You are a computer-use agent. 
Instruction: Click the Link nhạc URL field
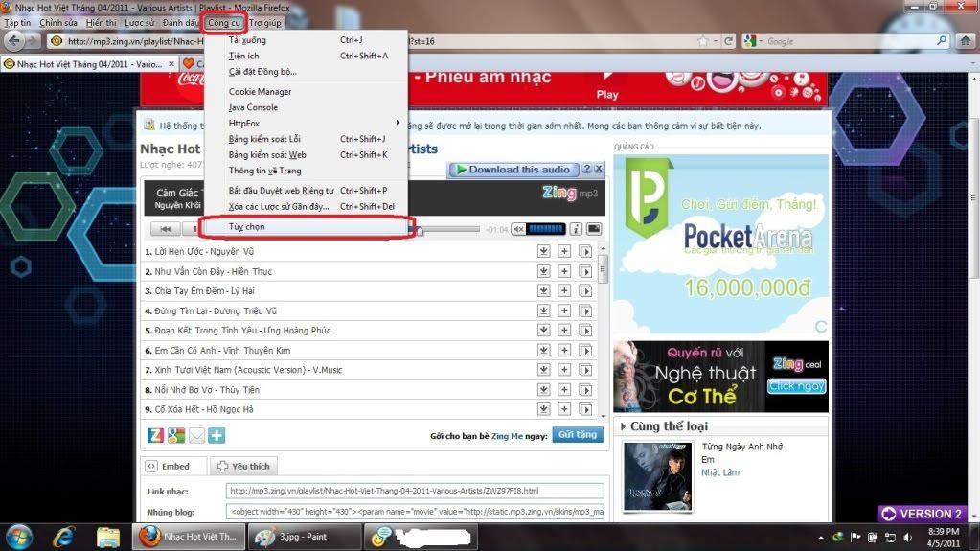(415, 491)
